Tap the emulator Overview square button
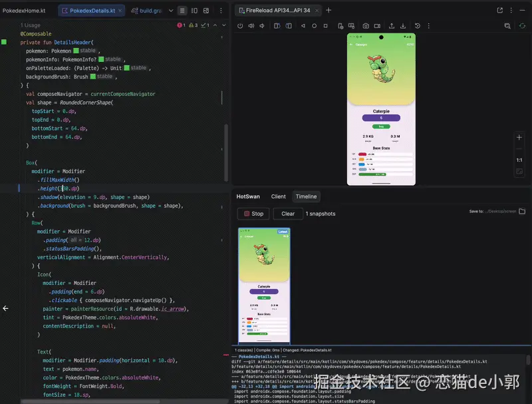The width and height of the screenshot is (532, 404). click(x=325, y=26)
